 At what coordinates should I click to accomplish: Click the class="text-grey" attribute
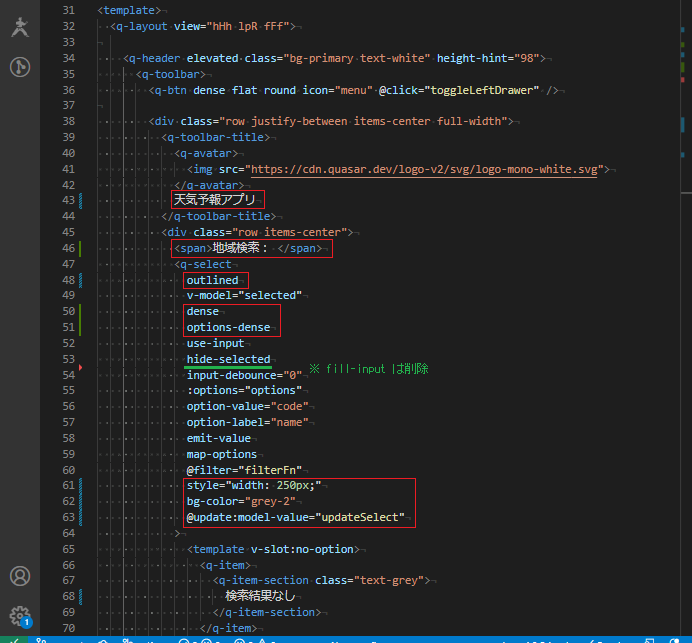369,580
